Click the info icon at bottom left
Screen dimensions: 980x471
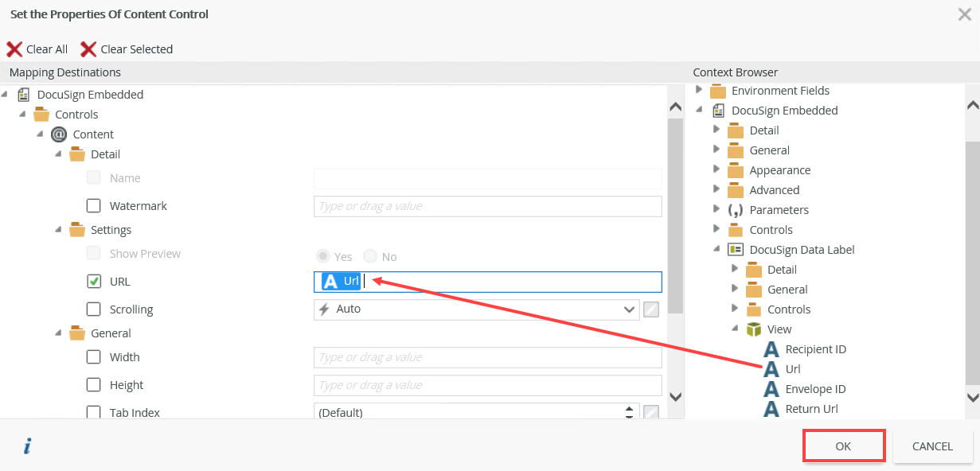[27, 446]
